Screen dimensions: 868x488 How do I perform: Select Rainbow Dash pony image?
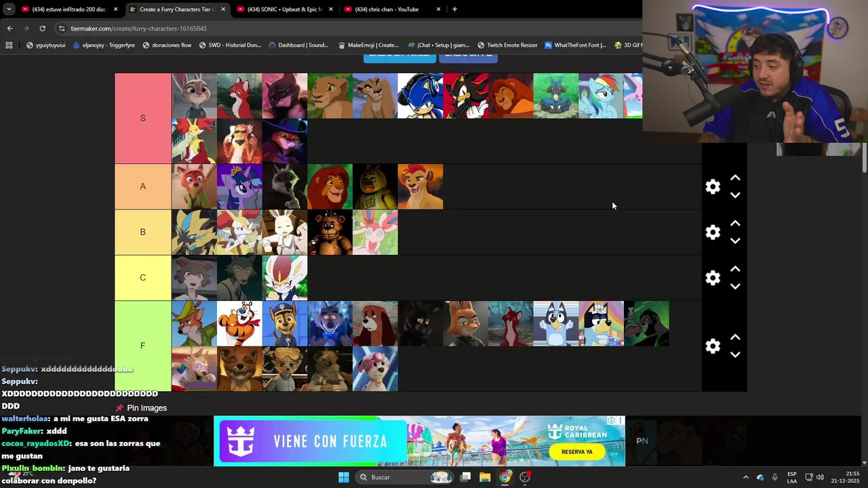(601, 96)
